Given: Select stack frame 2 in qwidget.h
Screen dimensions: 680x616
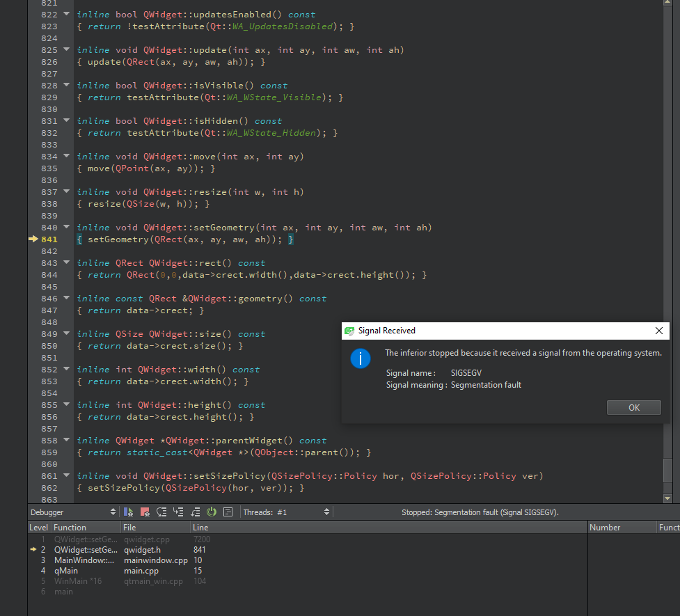Looking at the screenshot, I should 307,550.
